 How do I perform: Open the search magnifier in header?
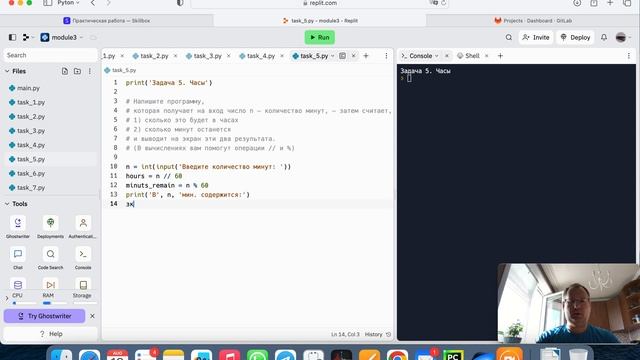click(509, 38)
